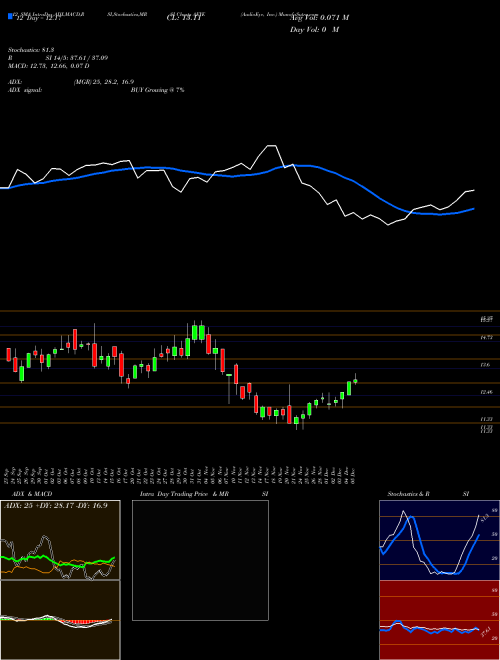Click the white price line peak on the upper chart
The width and height of the screenshot is (500, 660).
point(271,146)
